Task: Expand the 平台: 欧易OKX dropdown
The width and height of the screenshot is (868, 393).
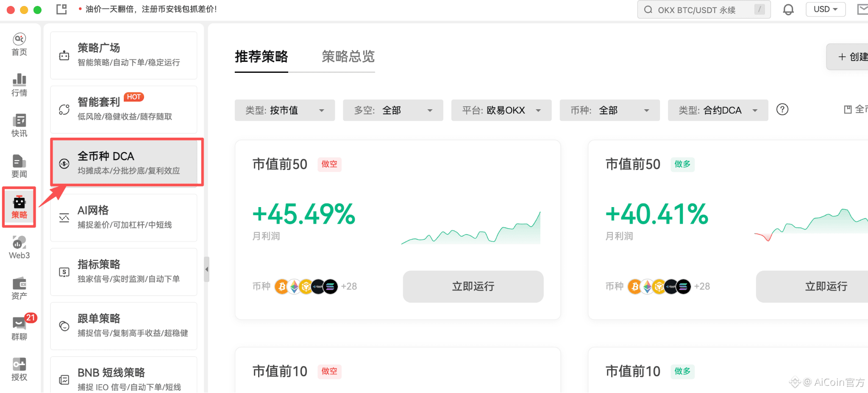Action: [x=501, y=110]
